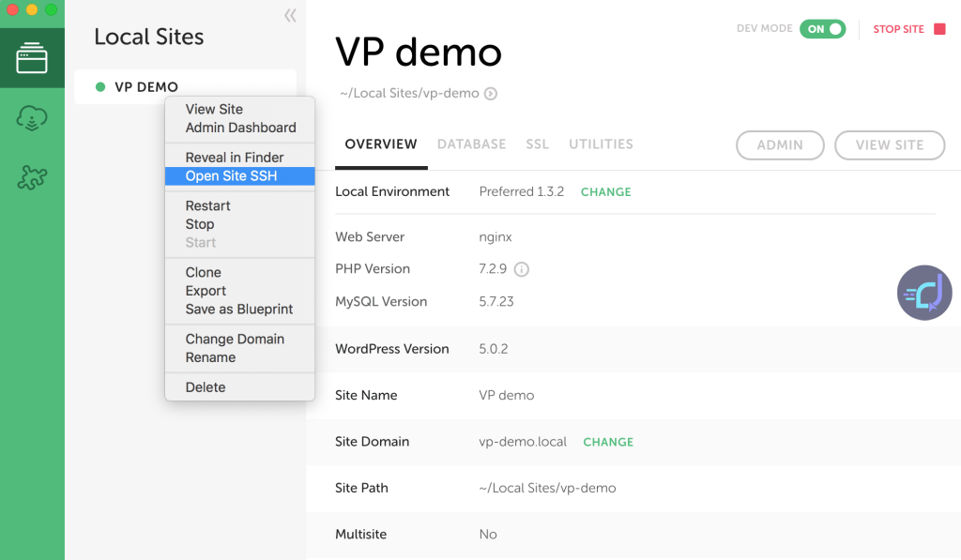Image resolution: width=961 pixels, height=560 pixels.
Task: Click CHANGE next to Local Environment
Action: click(605, 191)
